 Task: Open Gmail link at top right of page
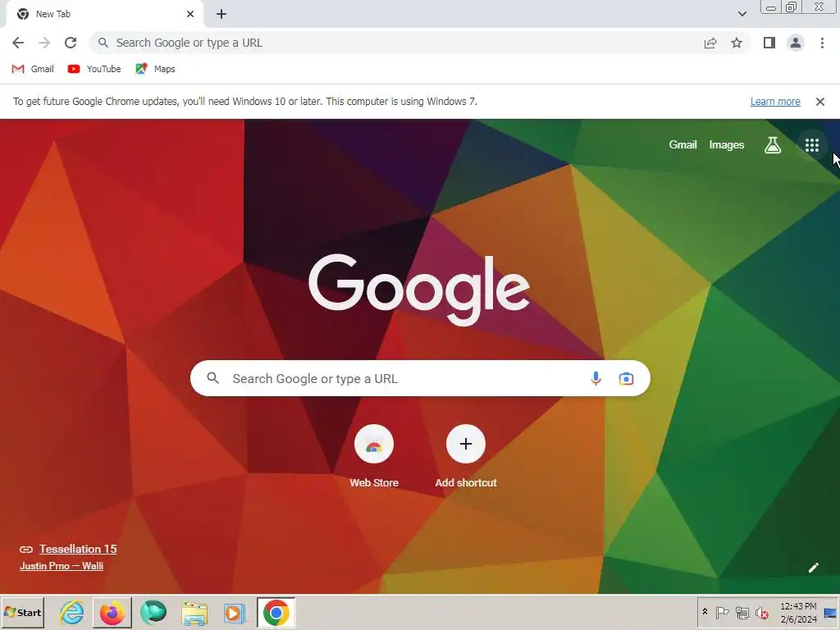click(x=682, y=144)
